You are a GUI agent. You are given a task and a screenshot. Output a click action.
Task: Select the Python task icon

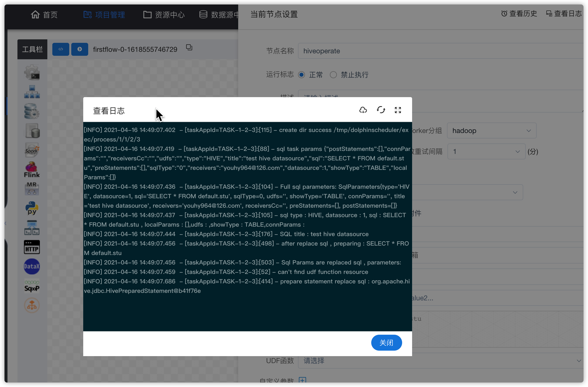click(32, 208)
